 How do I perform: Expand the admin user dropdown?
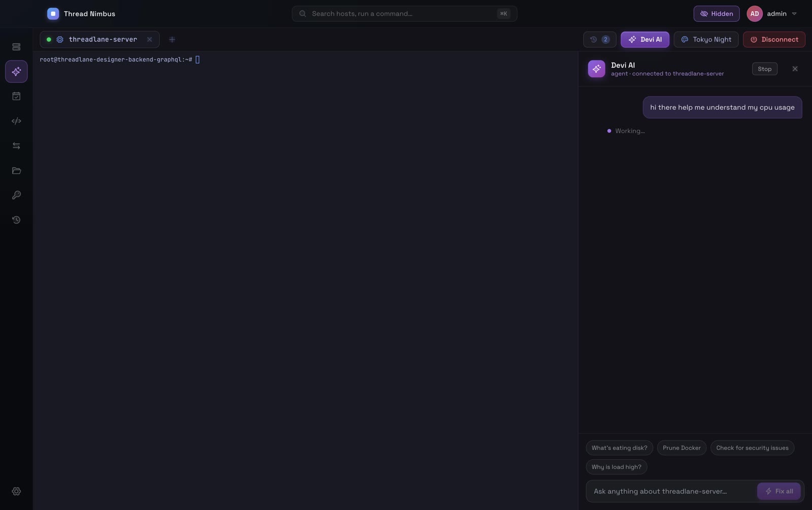click(x=772, y=14)
